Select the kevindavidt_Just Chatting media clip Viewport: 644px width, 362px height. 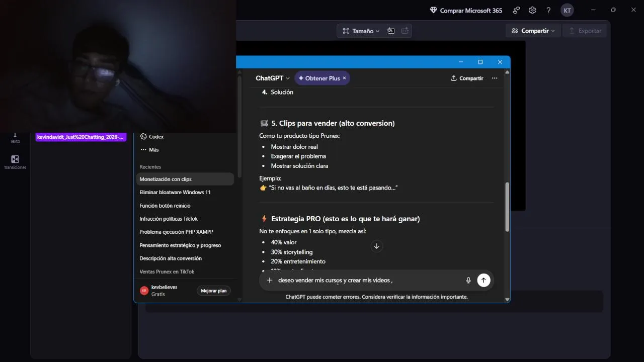80,137
